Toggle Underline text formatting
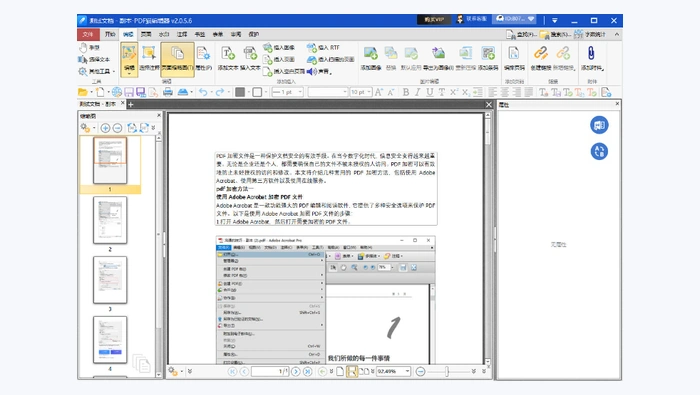The width and height of the screenshot is (700, 395). [429, 92]
